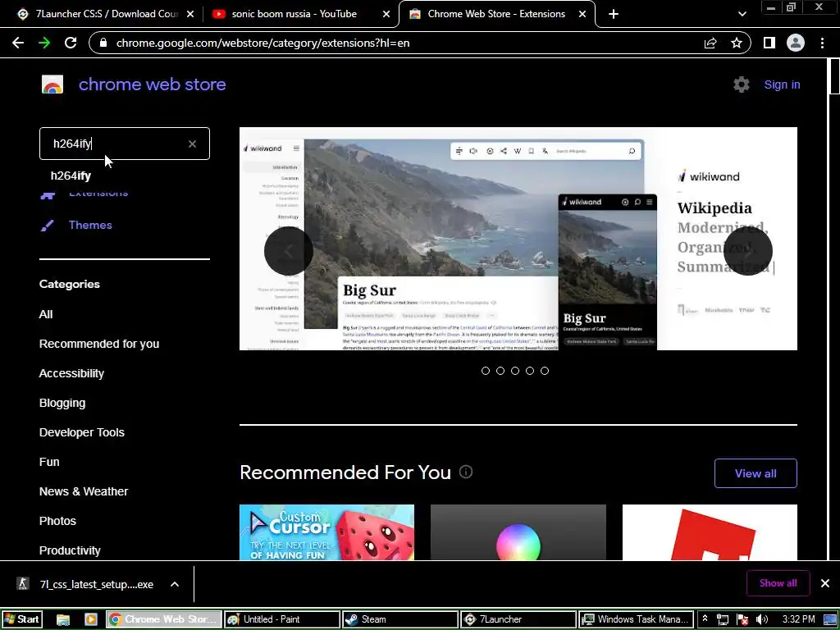Reload the current page

click(71, 43)
